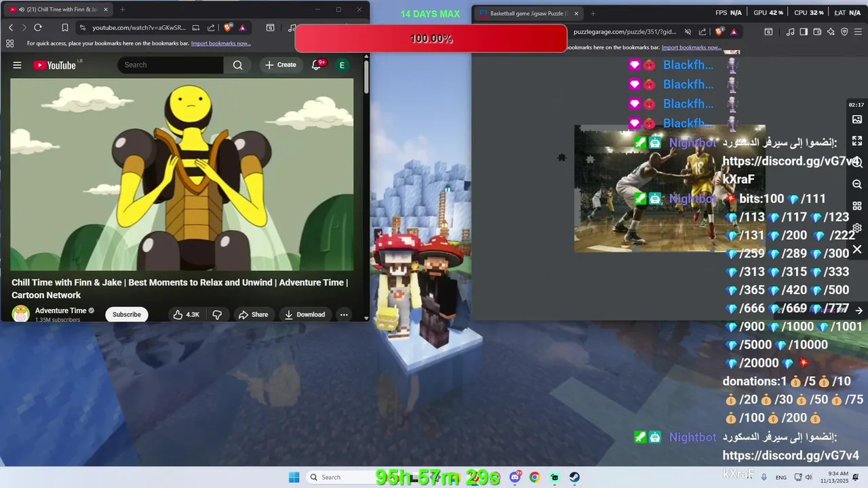The width and height of the screenshot is (868, 488).
Task: Click the Download button under the video
Action: (304, 314)
